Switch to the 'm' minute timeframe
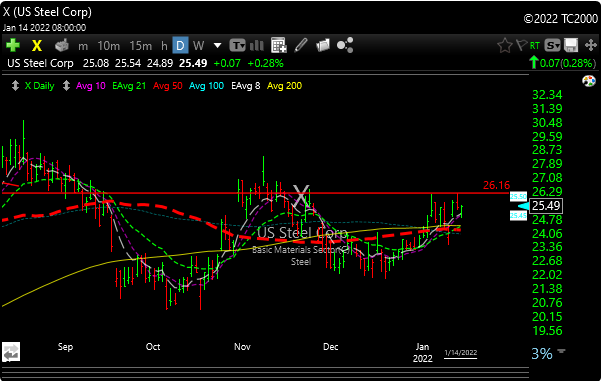This screenshot has width=601, height=381. 83,46
